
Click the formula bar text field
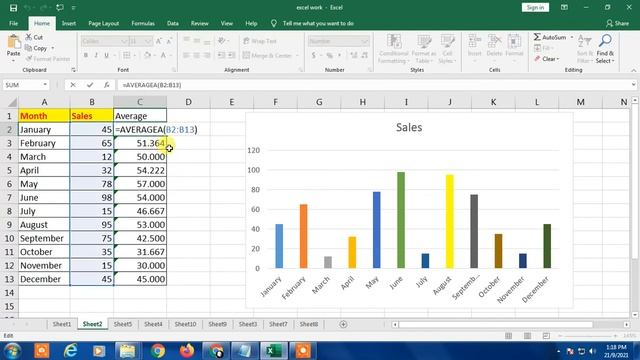[374, 85]
